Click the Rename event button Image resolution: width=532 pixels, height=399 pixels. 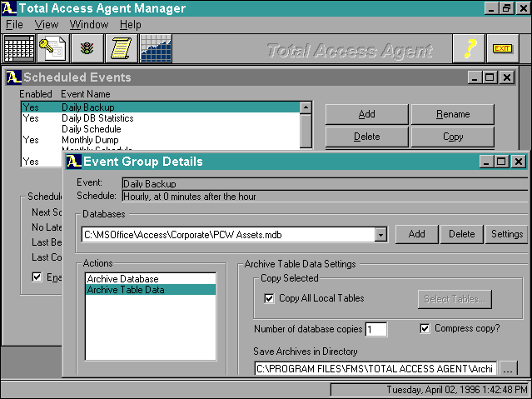pyautogui.click(x=452, y=114)
